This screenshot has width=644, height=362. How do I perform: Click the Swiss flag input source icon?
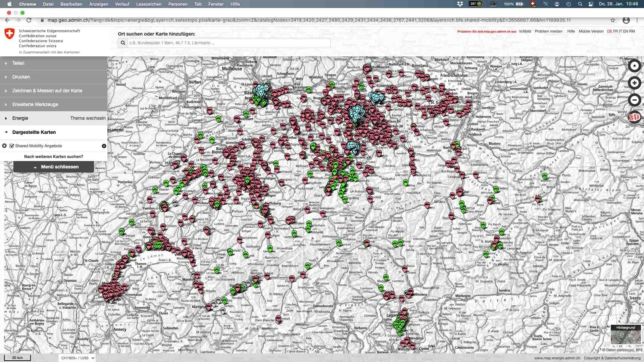coord(533,4)
